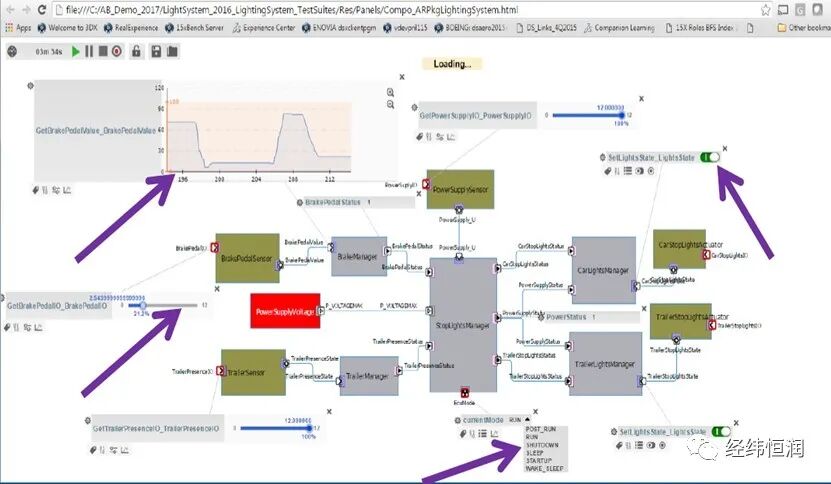The height and width of the screenshot is (484, 831).
Task: Click chart icon below the brake pedal chart
Action: pyautogui.click(x=67, y=190)
